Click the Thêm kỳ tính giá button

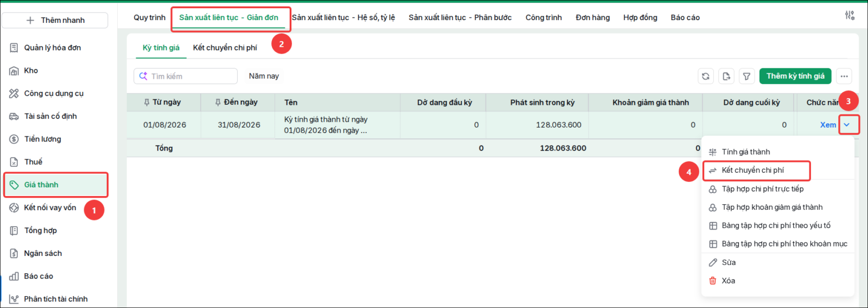pos(795,76)
